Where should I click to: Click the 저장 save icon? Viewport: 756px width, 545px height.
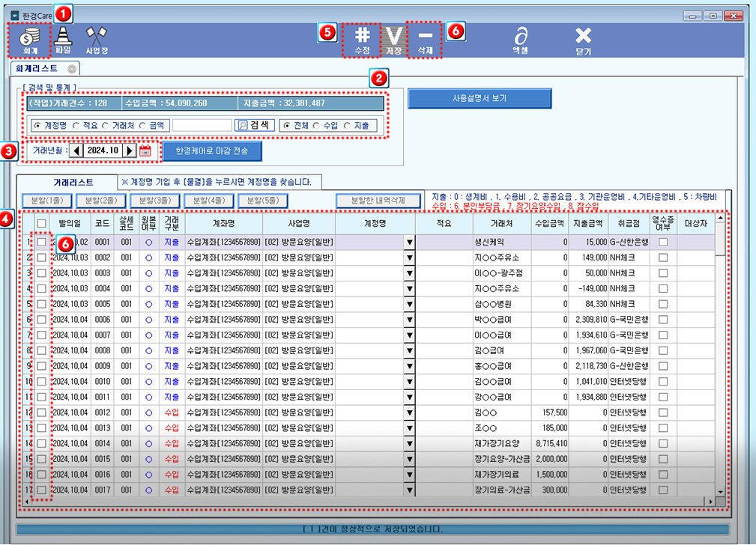coord(393,40)
